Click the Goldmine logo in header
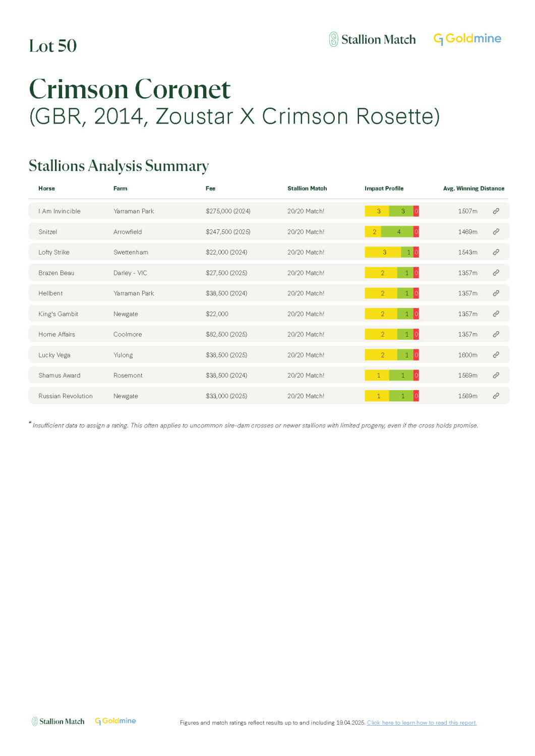The height and width of the screenshot is (756, 535). (x=467, y=39)
